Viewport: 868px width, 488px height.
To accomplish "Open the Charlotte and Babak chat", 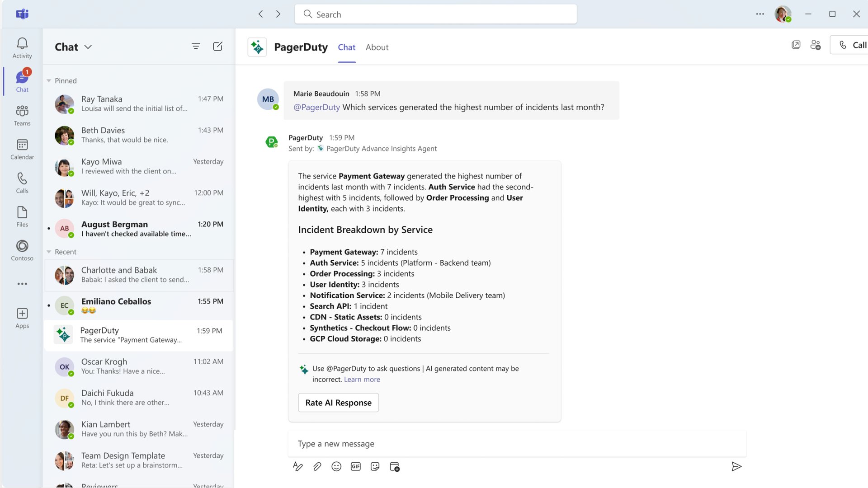I will tap(139, 275).
